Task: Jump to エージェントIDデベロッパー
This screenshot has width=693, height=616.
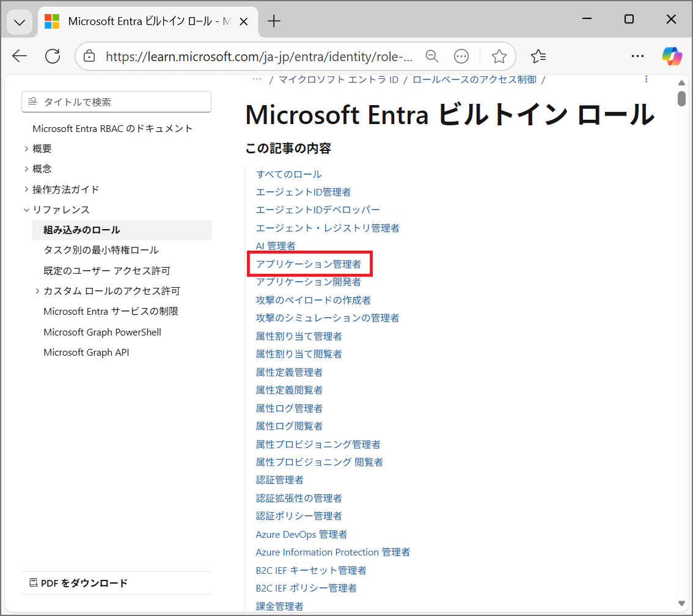Action: tap(318, 210)
